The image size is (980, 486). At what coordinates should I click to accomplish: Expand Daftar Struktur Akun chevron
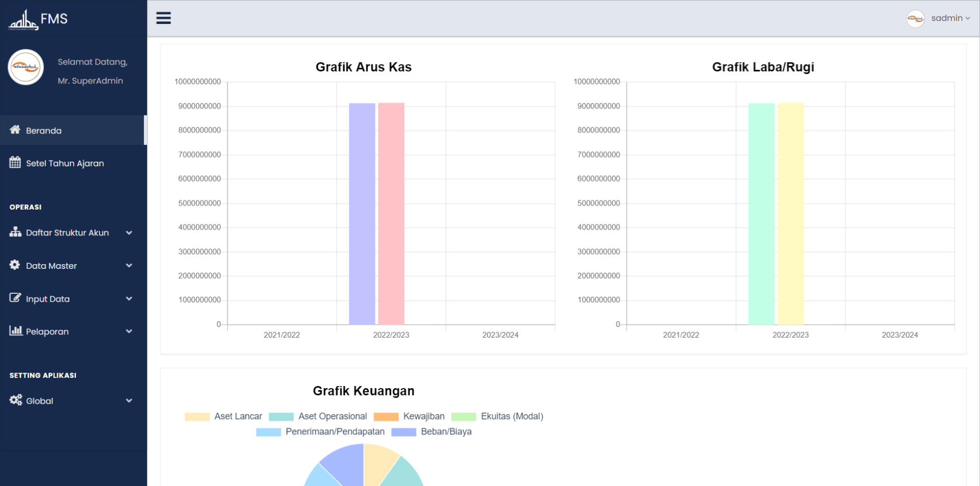(x=129, y=233)
